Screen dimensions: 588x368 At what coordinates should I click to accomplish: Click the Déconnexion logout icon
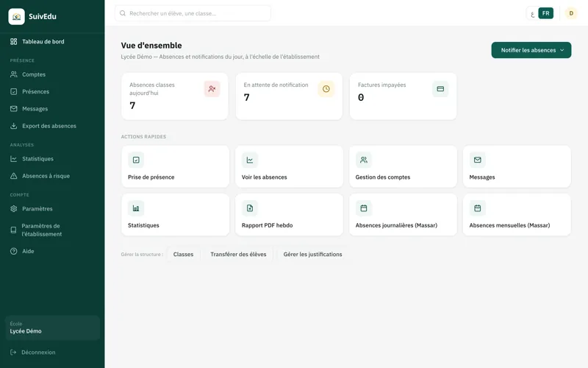pyautogui.click(x=13, y=353)
